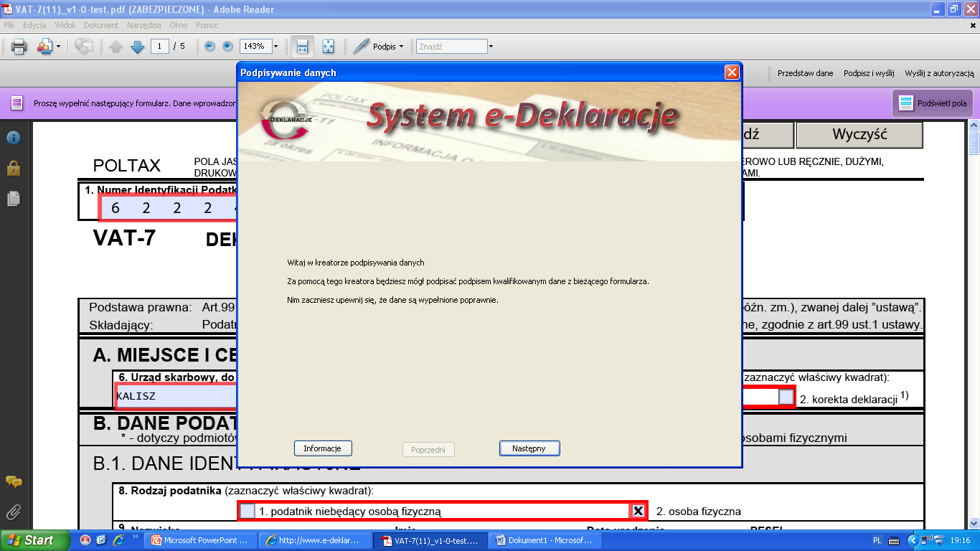This screenshot has height=551, width=980.
Task: Open the Widok menu
Action: click(65, 25)
